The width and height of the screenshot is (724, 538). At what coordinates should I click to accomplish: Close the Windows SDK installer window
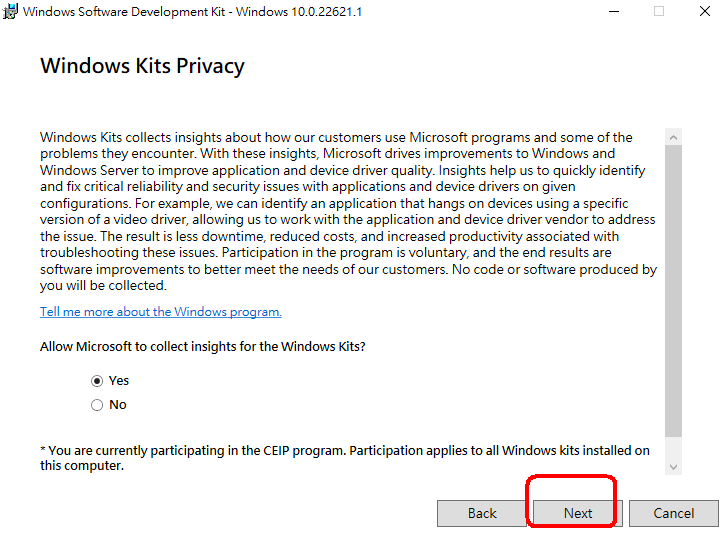pos(705,11)
